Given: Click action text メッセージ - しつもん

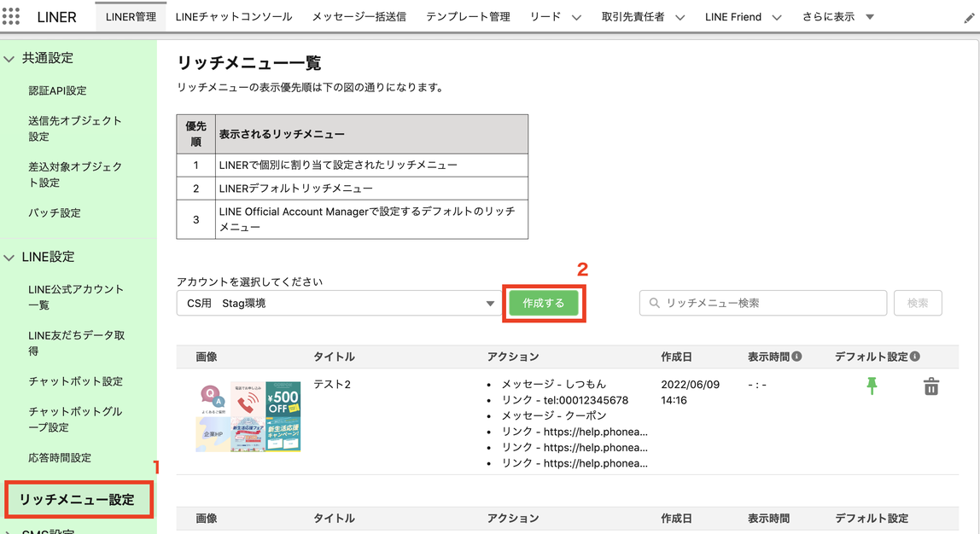Looking at the screenshot, I should 554,384.
